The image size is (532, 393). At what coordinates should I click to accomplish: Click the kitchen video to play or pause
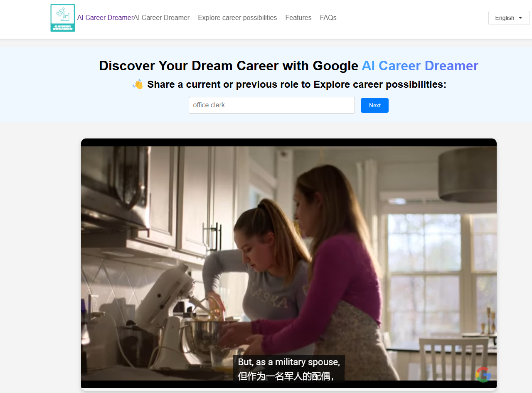pos(289,263)
